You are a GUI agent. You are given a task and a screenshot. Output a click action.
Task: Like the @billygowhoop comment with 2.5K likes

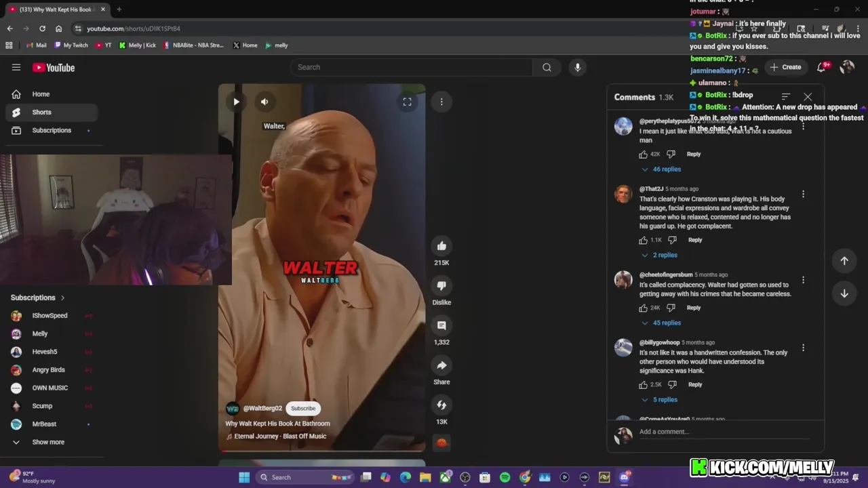click(644, 384)
